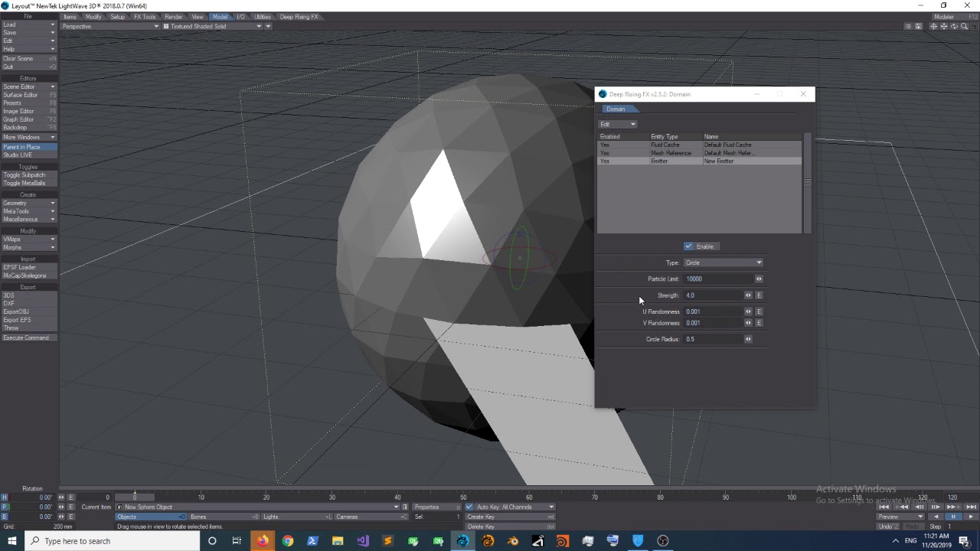The height and width of the screenshot is (551, 980).
Task: Switch to Lights selection mode
Action: click(x=296, y=517)
